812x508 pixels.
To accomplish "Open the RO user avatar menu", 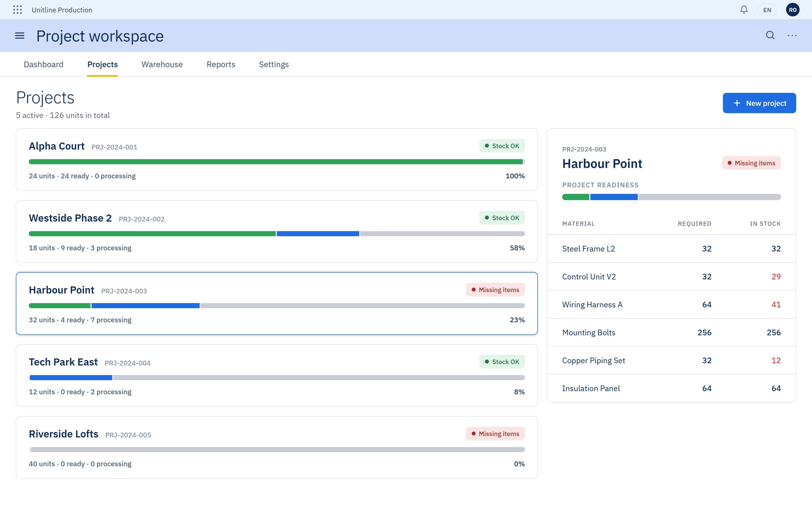I will pos(793,10).
